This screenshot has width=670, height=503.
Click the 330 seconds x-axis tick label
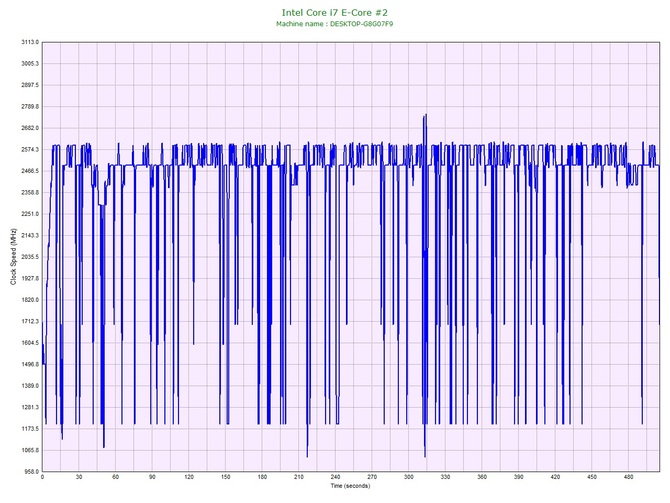click(x=445, y=477)
